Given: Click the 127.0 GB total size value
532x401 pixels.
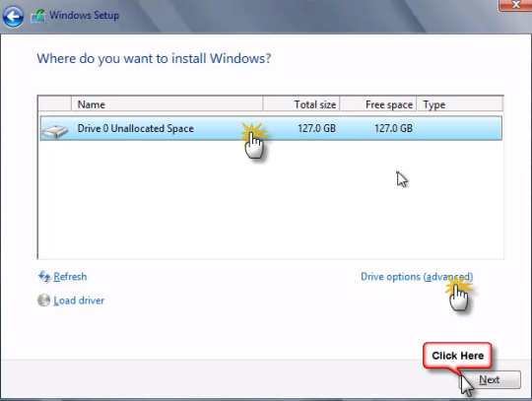Looking at the screenshot, I should (x=316, y=128).
